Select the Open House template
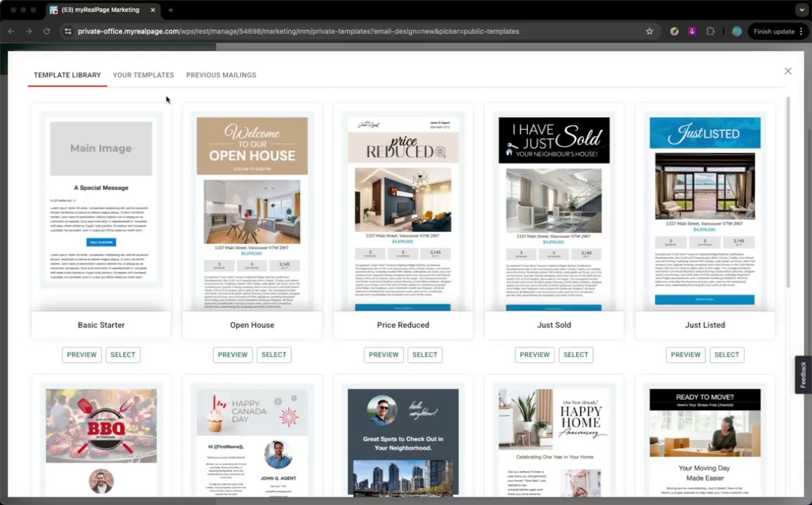 (x=274, y=355)
